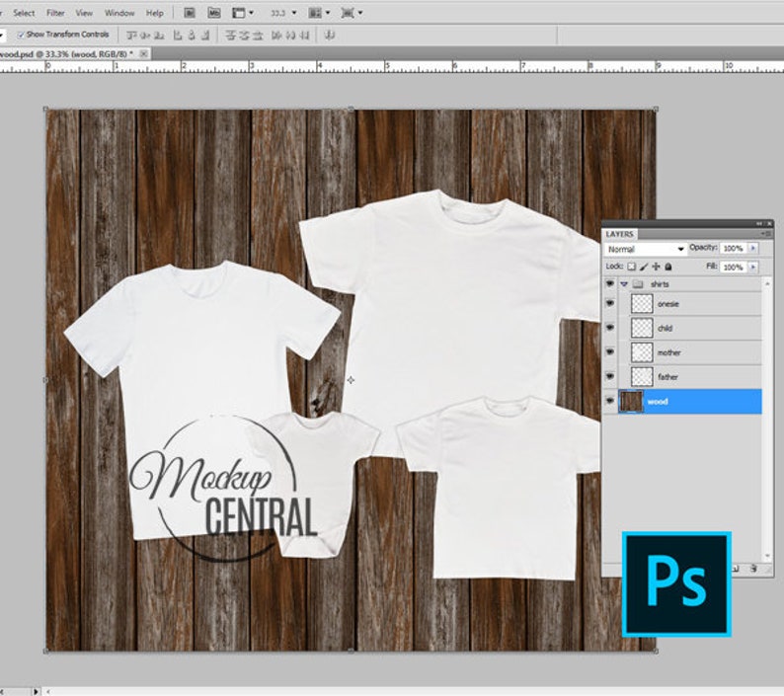The width and height of the screenshot is (784, 696).
Task: Open the Mini Bridge panel icon
Action: coord(214,13)
